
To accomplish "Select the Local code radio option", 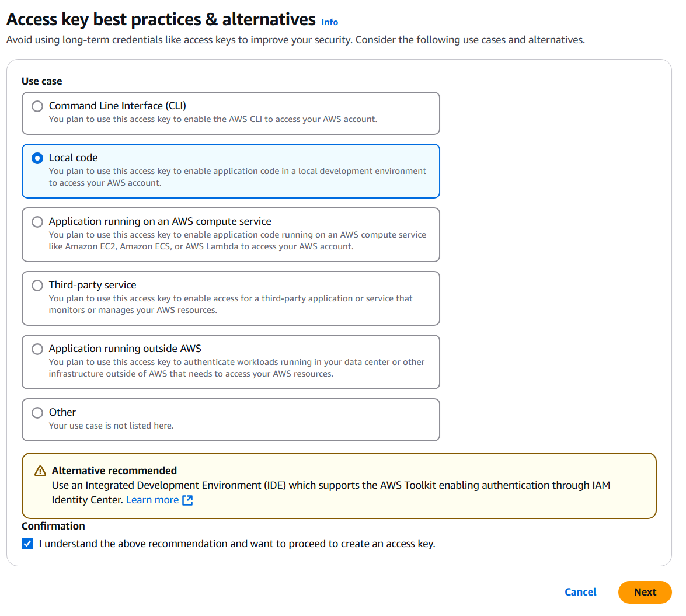I will [37, 158].
